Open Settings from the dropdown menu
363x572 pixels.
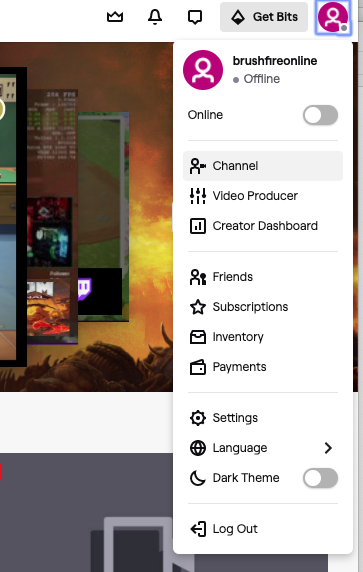pyautogui.click(x=263, y=418)
